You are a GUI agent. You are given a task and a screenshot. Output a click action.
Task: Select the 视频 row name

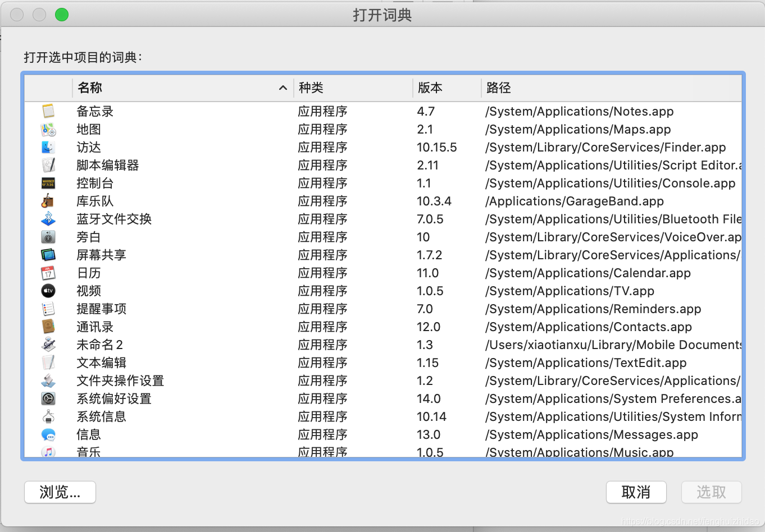point(89,291)
